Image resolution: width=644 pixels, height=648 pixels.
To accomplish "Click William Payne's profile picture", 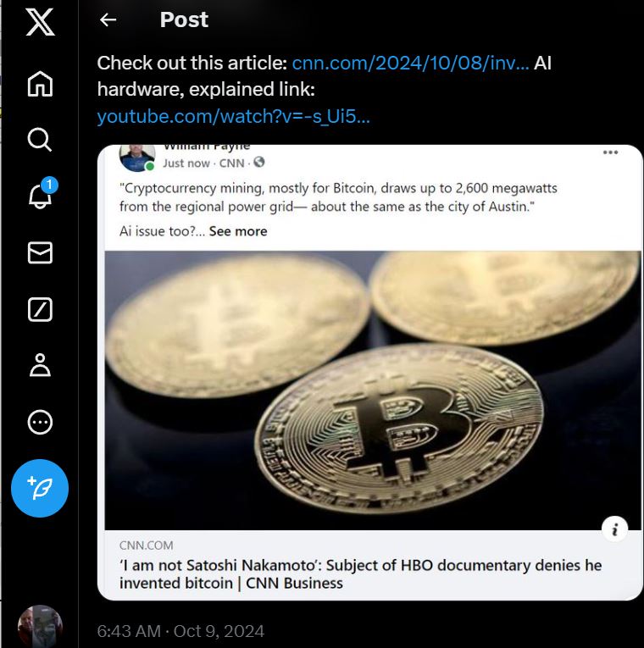I will pos(137,158).
